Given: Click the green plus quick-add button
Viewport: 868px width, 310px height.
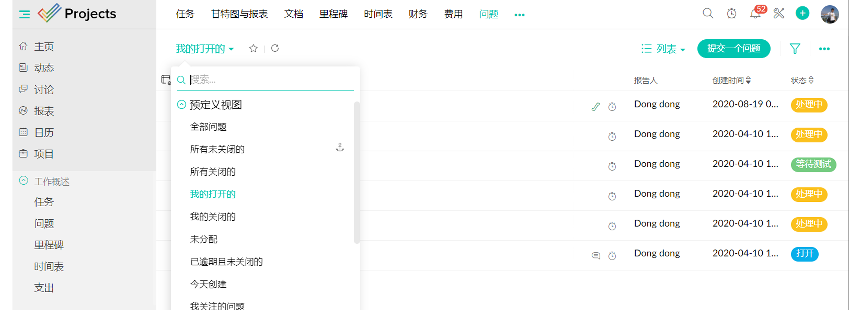Looking at the screenshot, I should 802,14.
